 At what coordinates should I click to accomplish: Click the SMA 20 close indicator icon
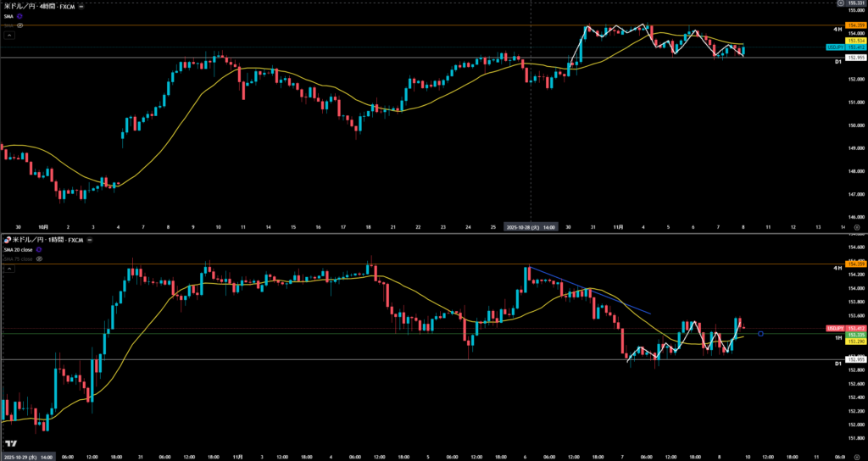[40, 249]
